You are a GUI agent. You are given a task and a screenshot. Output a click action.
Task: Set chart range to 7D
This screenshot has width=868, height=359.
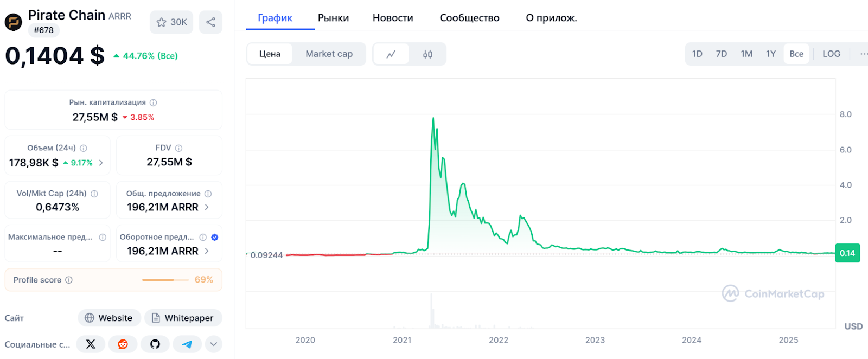click(721, 54)
